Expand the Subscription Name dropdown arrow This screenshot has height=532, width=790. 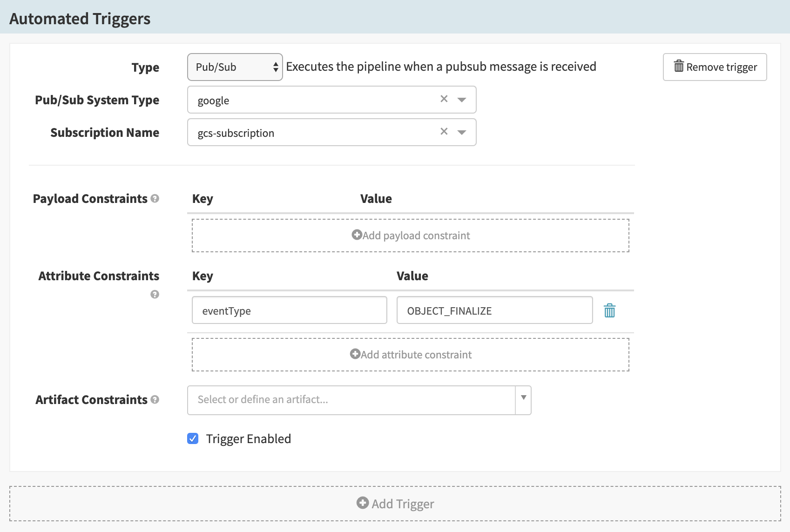(462, 132)
